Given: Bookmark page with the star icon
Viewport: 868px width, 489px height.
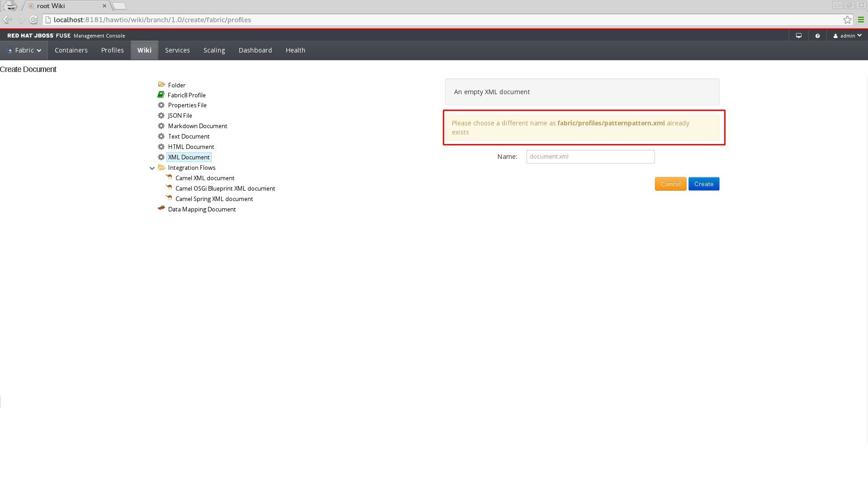Looking at the screenshot, I should (x=847, y=19).
